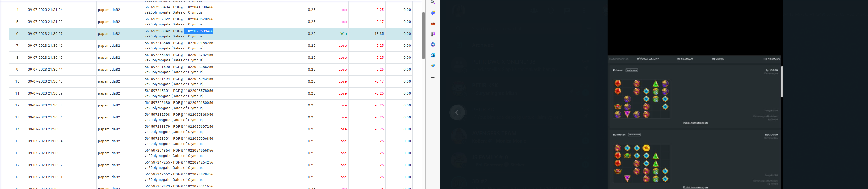Click reference 561597252630 in row 12
This screenshot has height=189, width=868.
click(x=157, y=102)
